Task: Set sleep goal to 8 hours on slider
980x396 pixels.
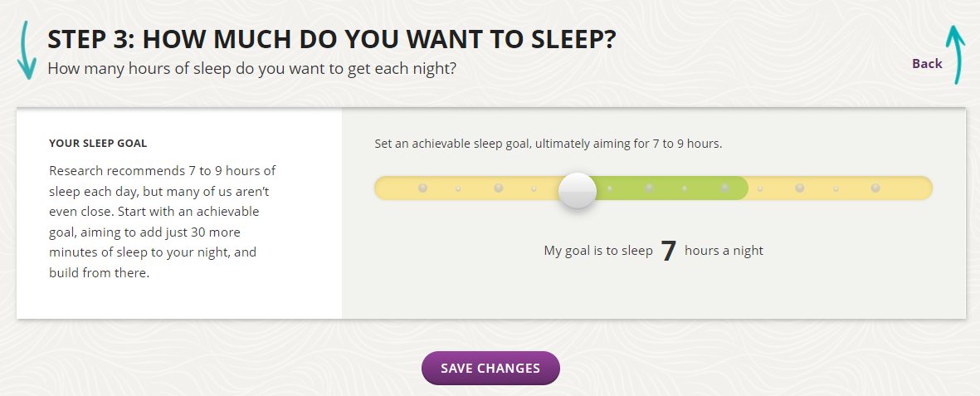Action: (650, 188)
